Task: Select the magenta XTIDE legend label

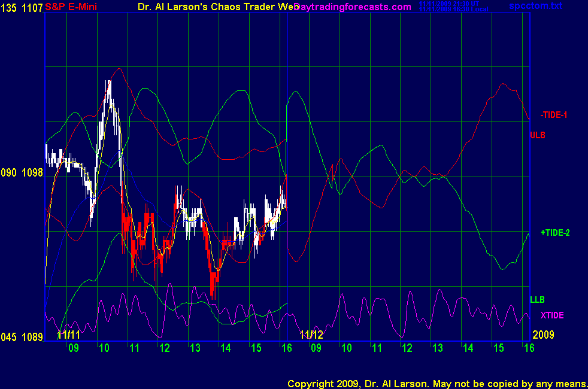Action: pos(551,315)
